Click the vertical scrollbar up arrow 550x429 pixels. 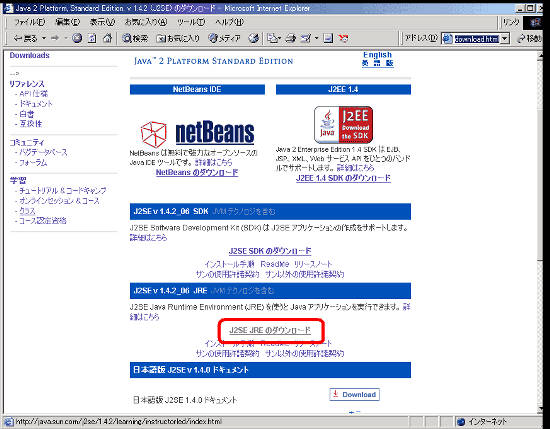tap(540, 55)
